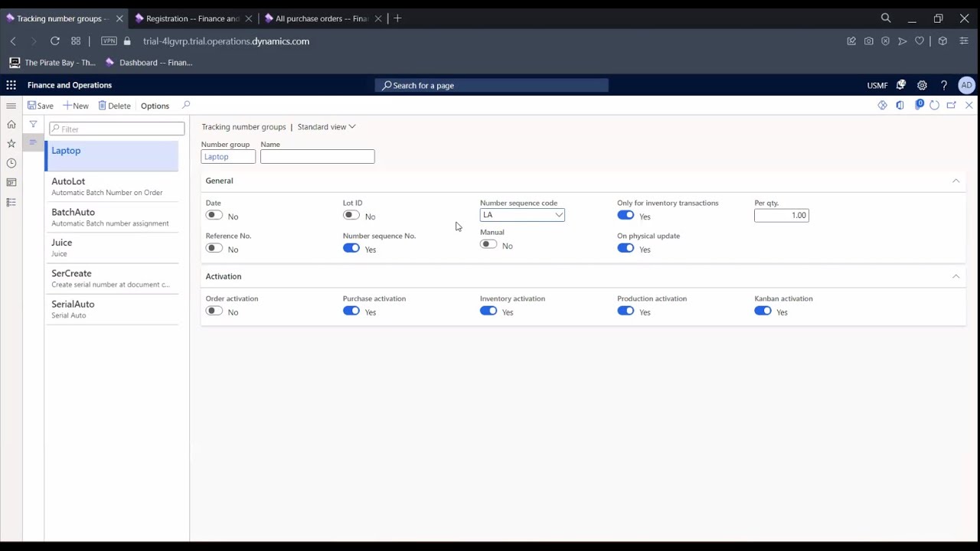Click the Number group field

(228, 157)
